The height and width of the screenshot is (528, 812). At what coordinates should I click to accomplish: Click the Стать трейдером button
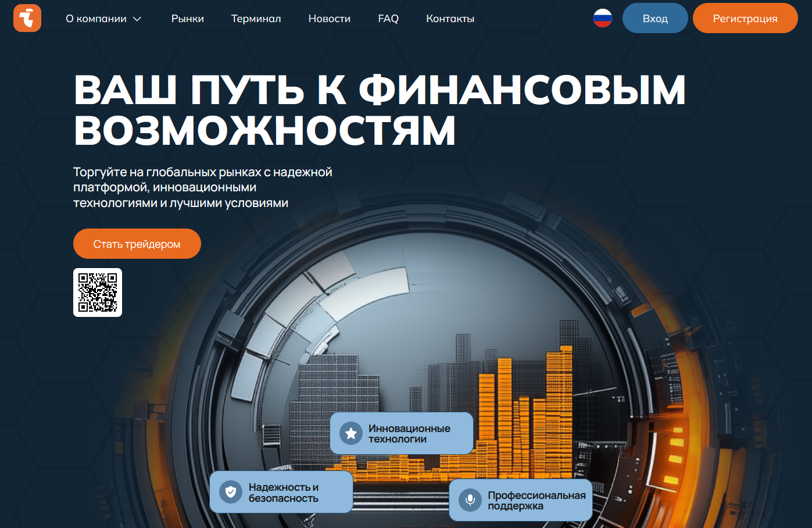click(x=137, y=244)
